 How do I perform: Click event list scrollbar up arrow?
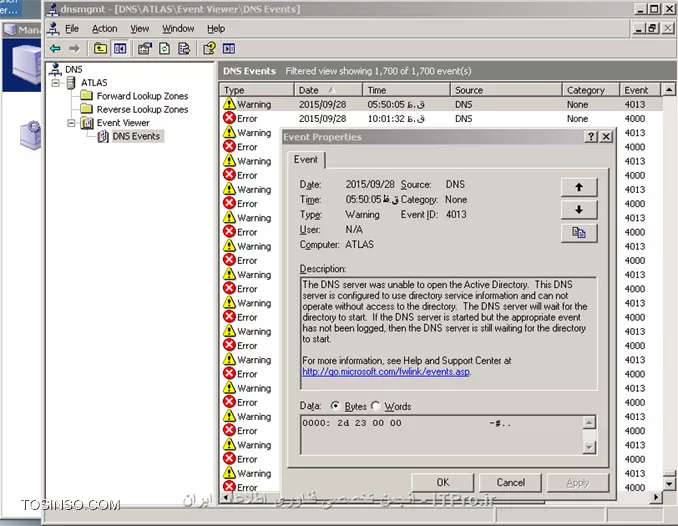click(x=669, y=90)
